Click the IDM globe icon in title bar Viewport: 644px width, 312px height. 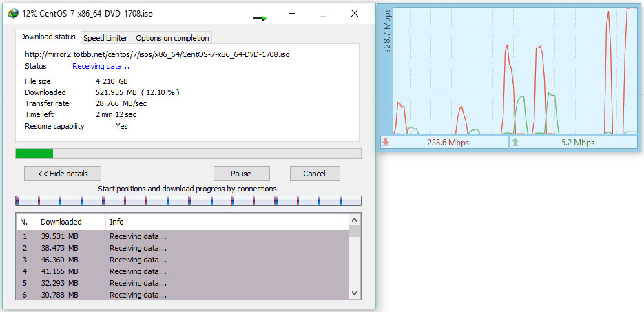[x=13, y=13]
